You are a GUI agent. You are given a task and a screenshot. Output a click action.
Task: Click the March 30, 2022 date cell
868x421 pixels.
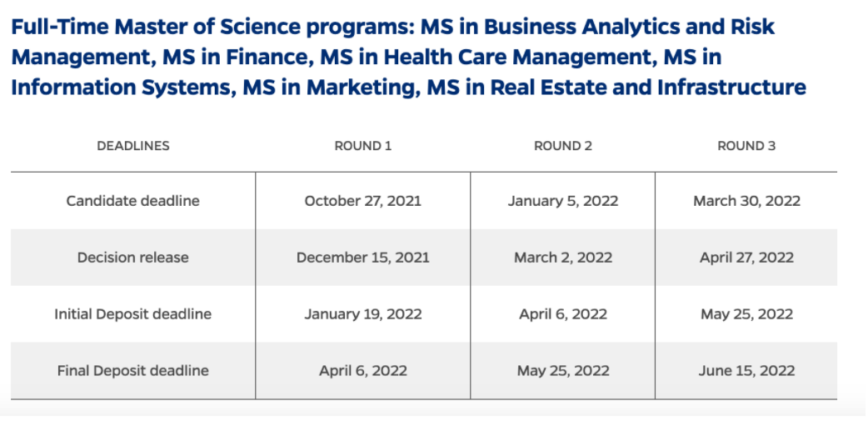point(746,201)
